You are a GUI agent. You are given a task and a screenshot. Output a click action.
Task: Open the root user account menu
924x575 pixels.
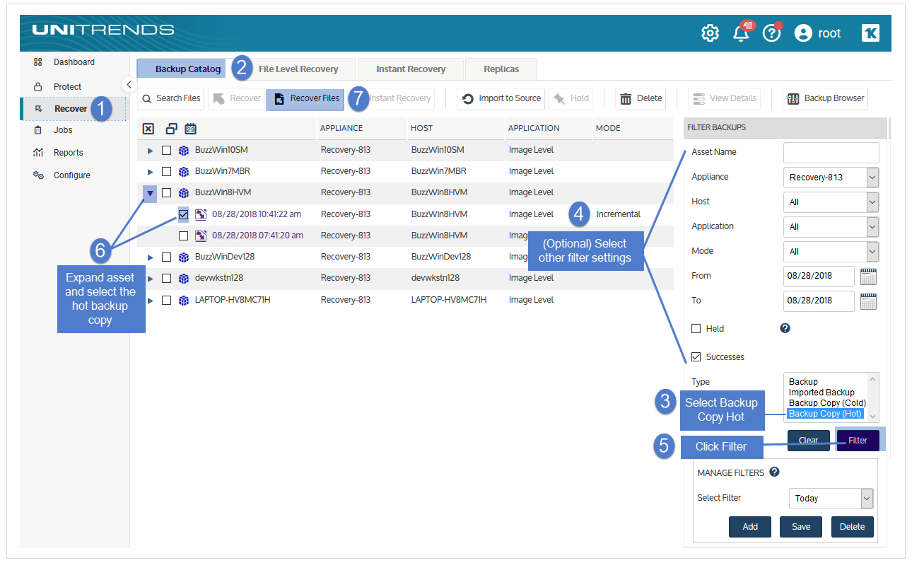(x=818, y=33)
